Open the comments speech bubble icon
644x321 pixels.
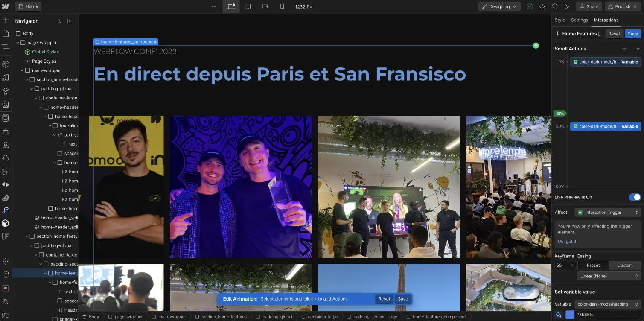554,6
